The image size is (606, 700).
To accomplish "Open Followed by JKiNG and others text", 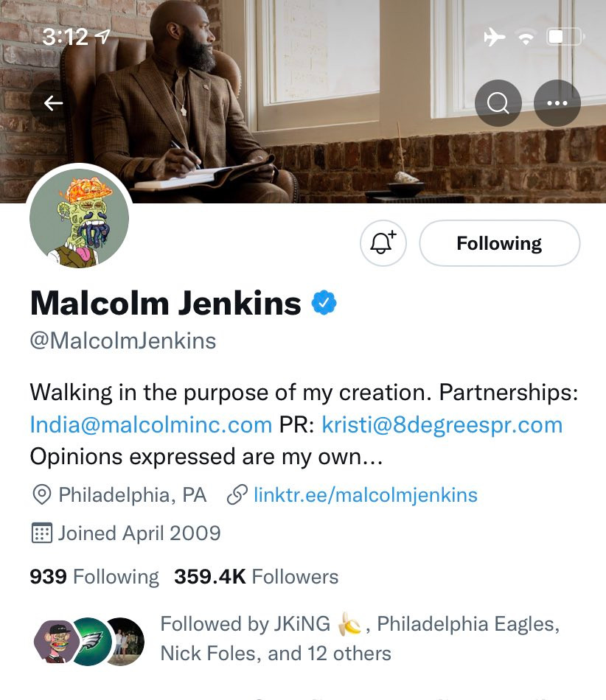I will [x=360, y=638].
